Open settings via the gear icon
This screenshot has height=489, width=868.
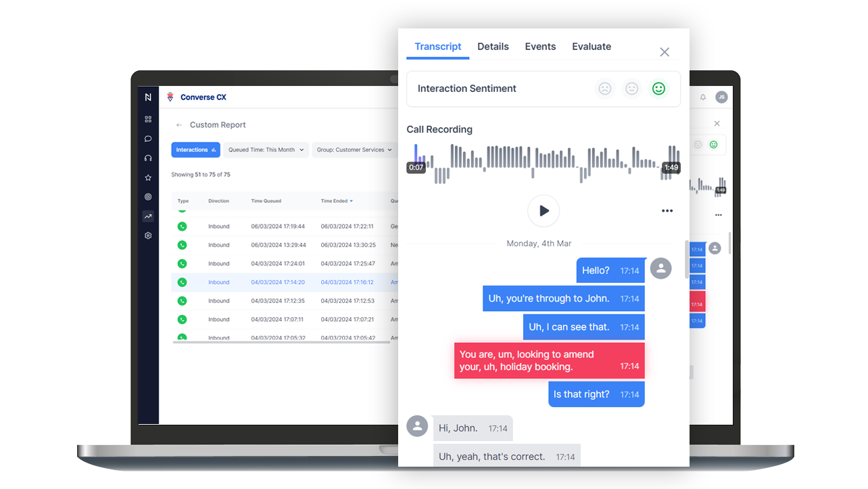[x=148, y=235]
